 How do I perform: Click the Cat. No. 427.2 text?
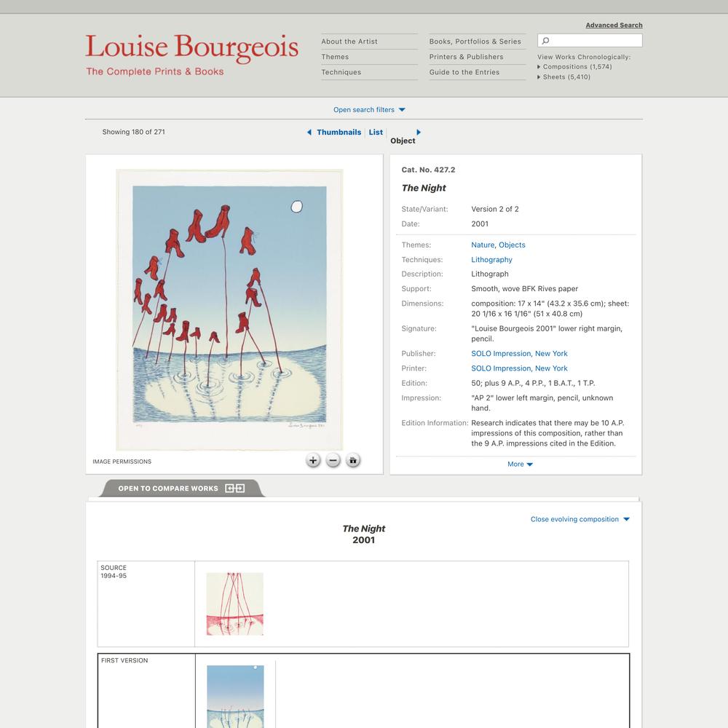coord(428,170)
